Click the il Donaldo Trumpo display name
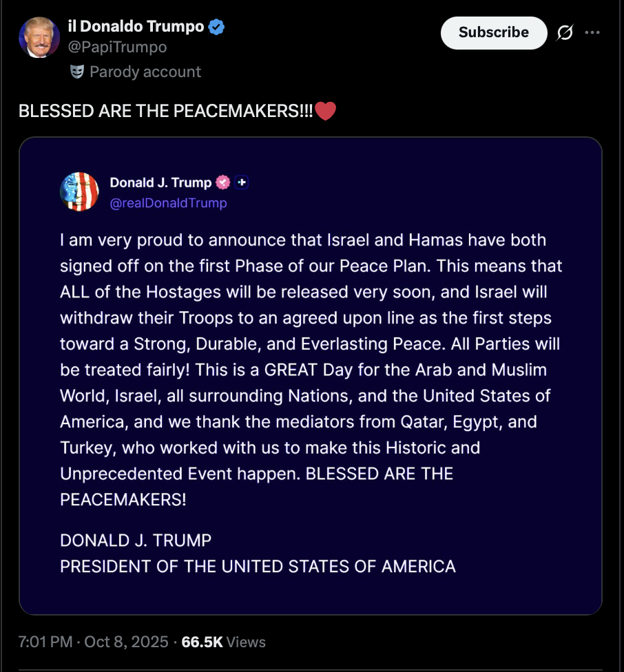The image size is (624, 672). pos(136,27)
